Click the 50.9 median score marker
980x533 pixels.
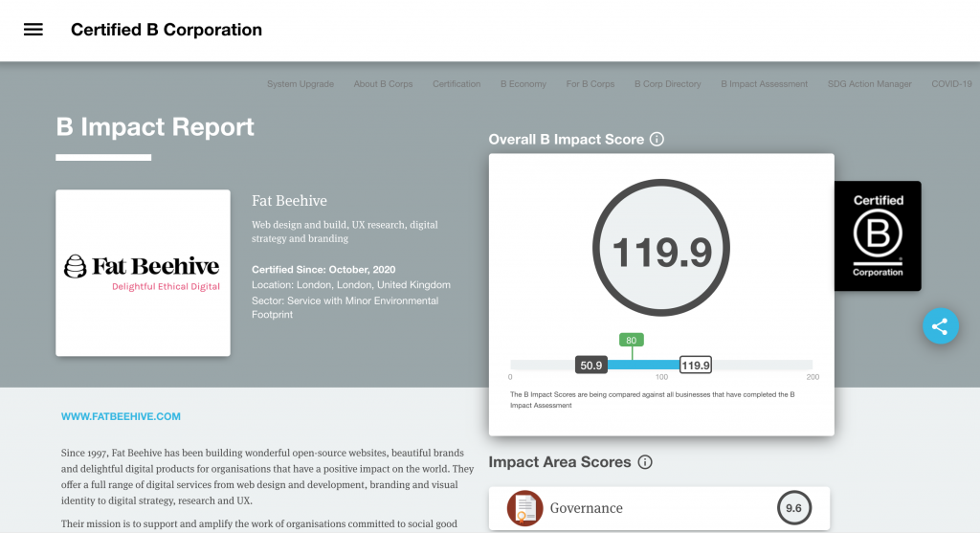(x=590, y=365)
